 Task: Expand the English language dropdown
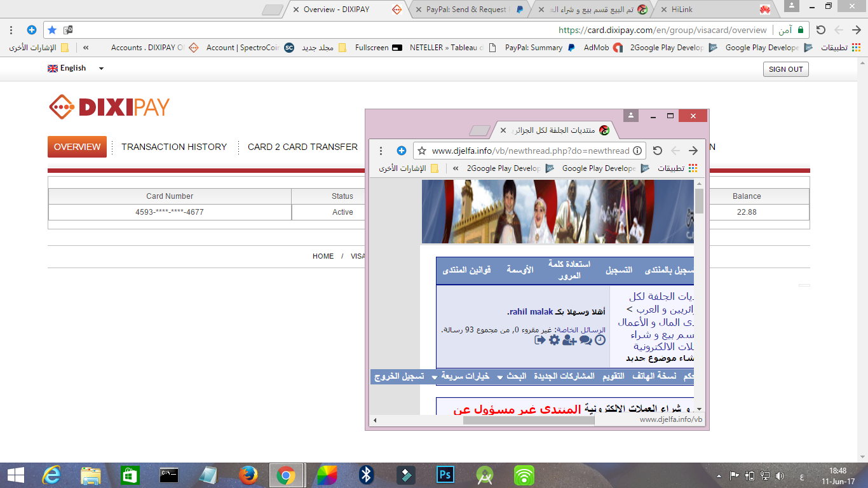pyautogui.click(x=76, y=68)
